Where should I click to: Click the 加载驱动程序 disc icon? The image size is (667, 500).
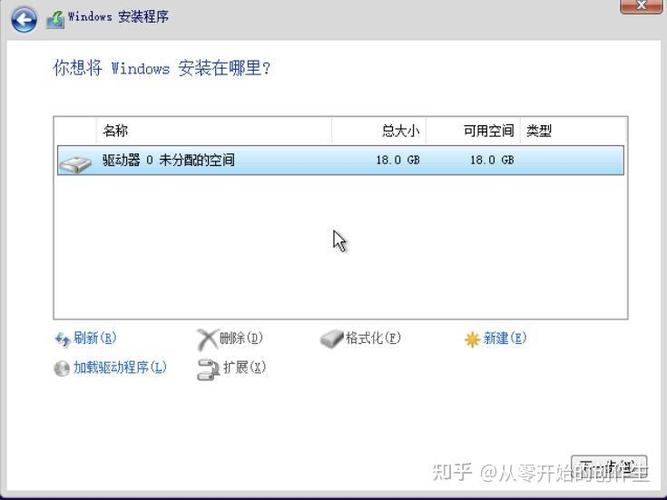[x=62, y=368]
